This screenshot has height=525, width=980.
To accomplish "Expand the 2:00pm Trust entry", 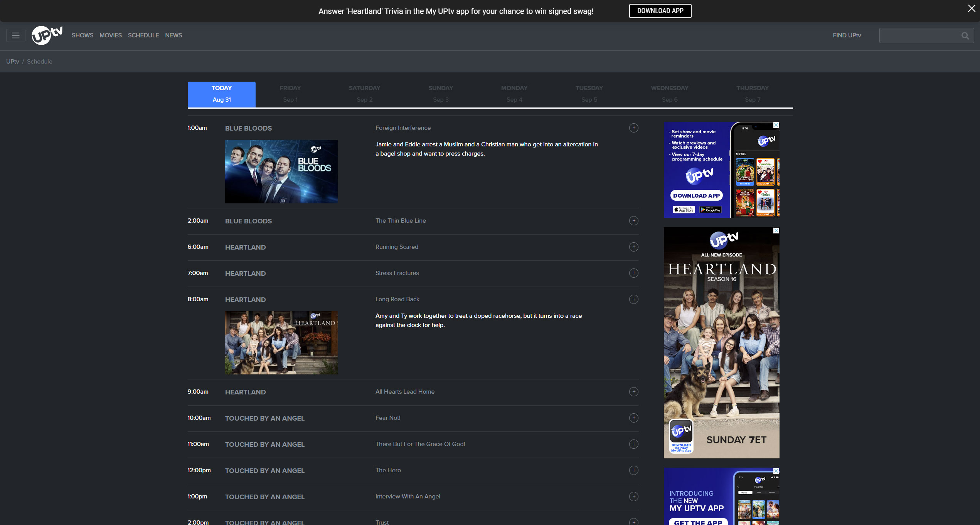I will (x=633, y=522).
